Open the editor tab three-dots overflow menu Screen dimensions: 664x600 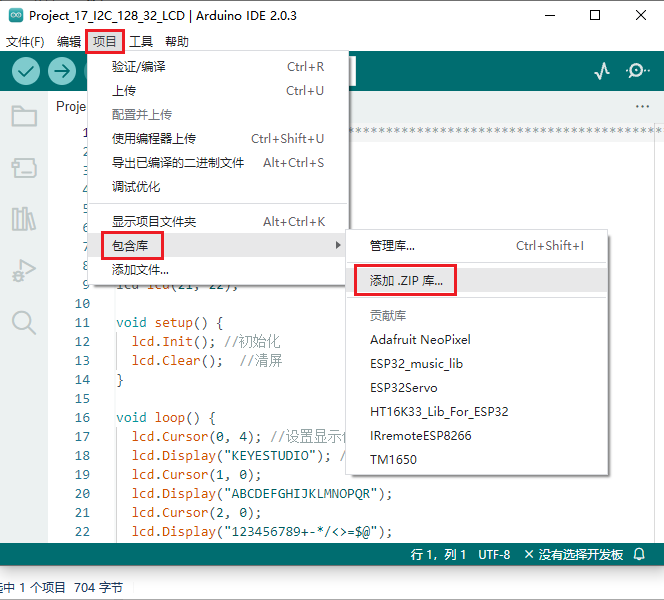642,107
